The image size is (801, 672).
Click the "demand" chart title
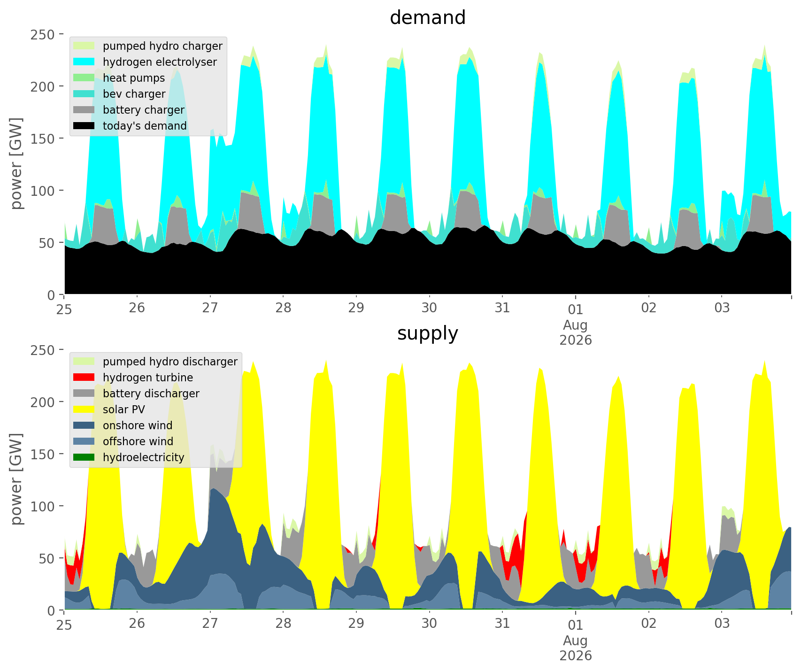click(428, 18)
